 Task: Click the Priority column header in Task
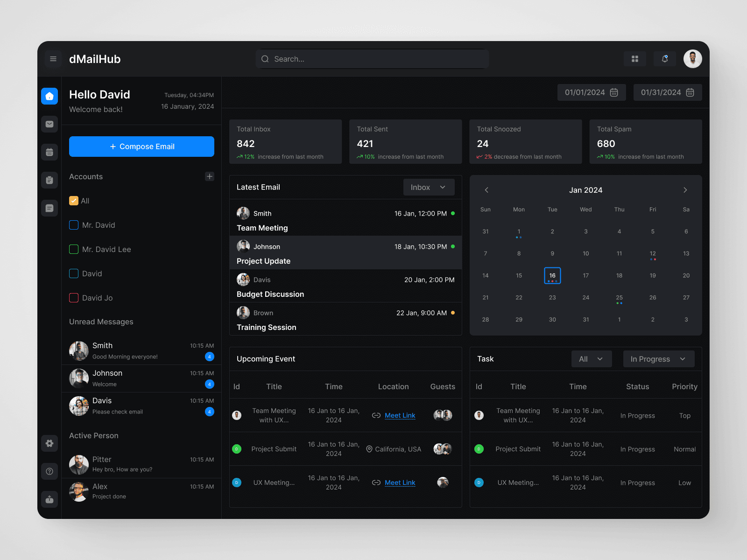pos(684,386)
